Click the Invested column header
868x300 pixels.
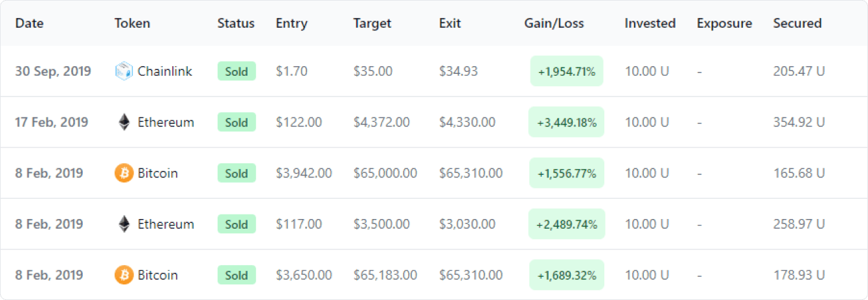pos(650,23)
